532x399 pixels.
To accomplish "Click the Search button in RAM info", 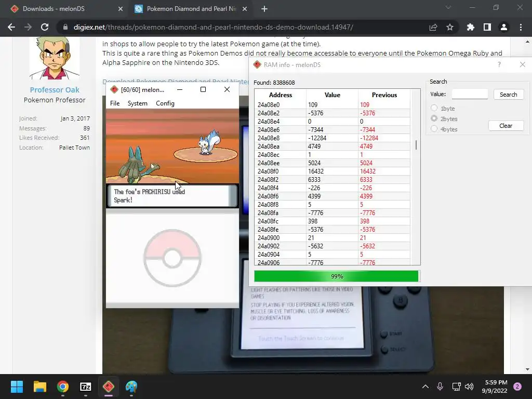I will pos(508,95).
